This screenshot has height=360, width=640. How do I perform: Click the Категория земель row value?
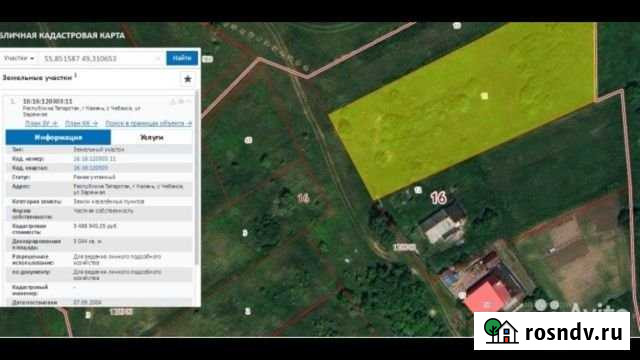tap(109, 202)
